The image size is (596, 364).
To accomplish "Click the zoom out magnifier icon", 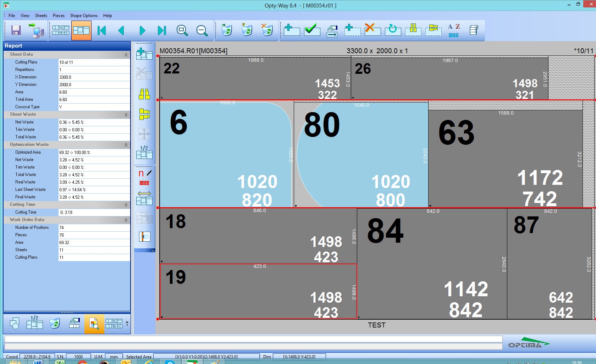I will coord(202,31).
